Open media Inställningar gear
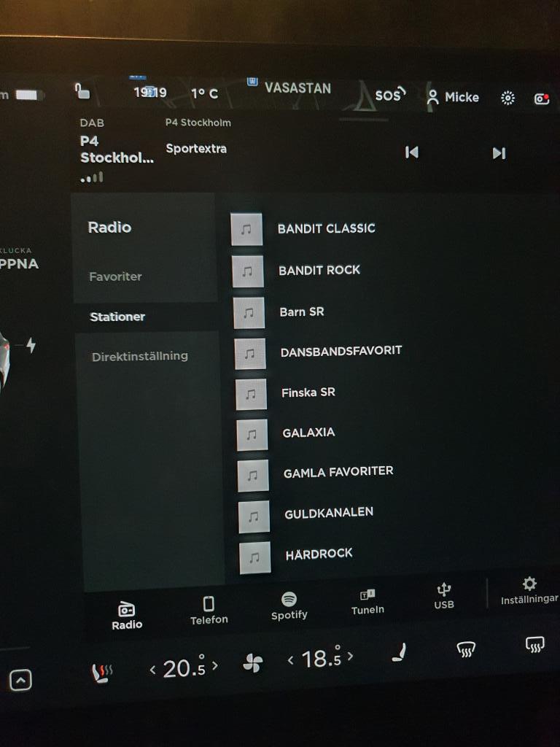Screen dimensions: 560x747 (529, 591)
